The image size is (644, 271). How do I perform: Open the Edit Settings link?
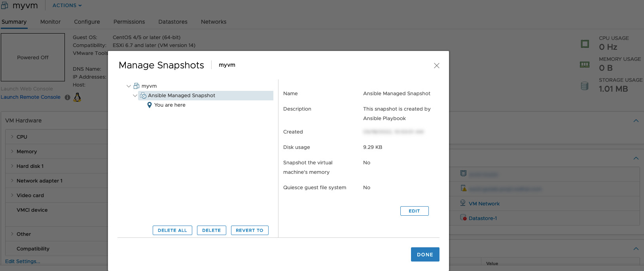[23, 261]
